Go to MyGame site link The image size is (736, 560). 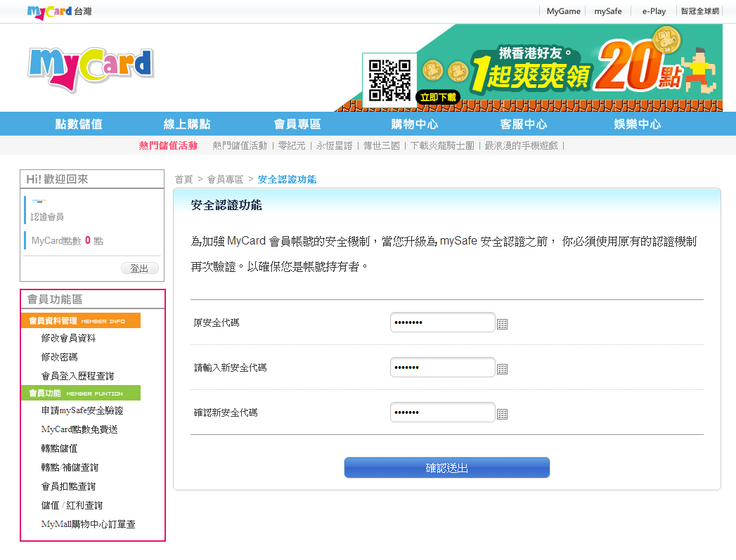[563, 11]
